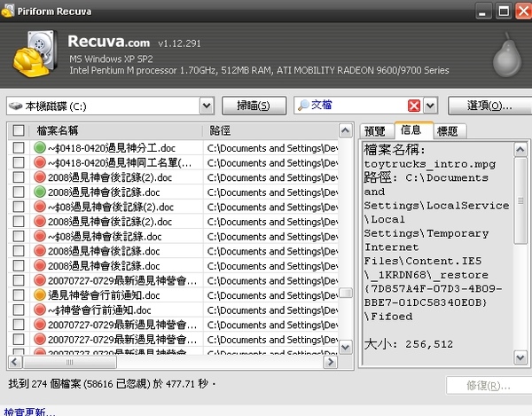Click file list horizontal scrollbar thumb
Viewport: 532px width, 416px height.
pyautogui.click(x=69, y=362)
